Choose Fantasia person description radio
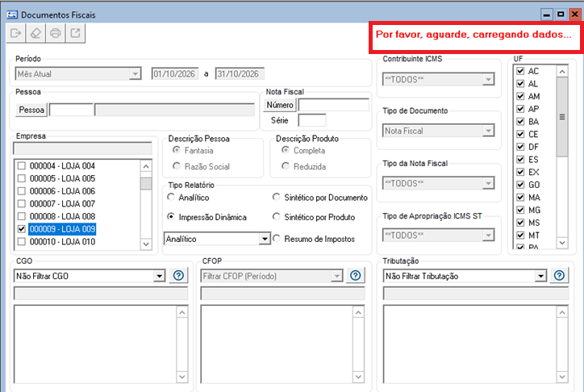The image size is (584, 392). pos(177,150)
